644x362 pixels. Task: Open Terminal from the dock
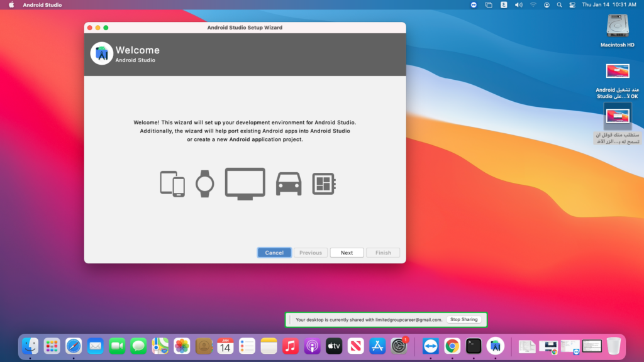474,346
